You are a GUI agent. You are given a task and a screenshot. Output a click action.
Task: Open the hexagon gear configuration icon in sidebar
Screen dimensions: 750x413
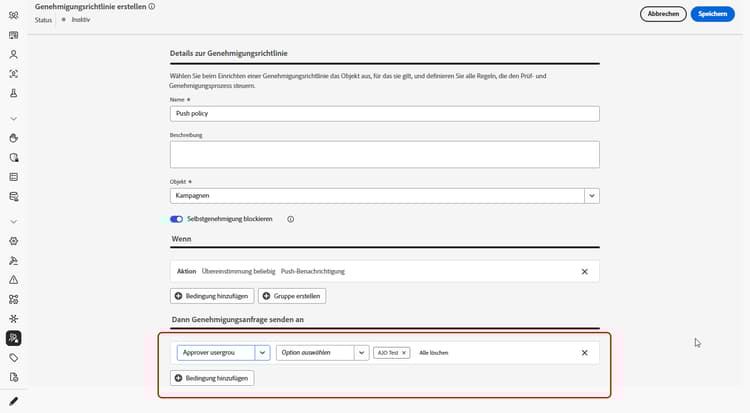tap(13, 241)
